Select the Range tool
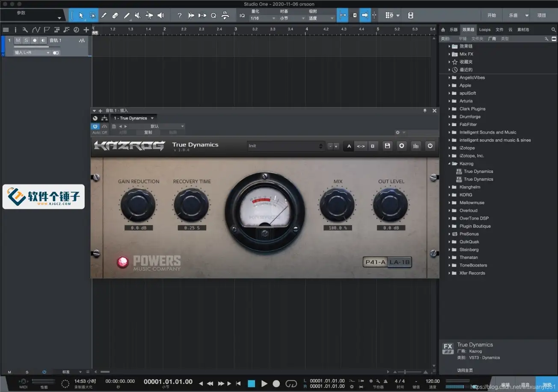This screenshot has width=558, height=392. click(x=92, y=15)
